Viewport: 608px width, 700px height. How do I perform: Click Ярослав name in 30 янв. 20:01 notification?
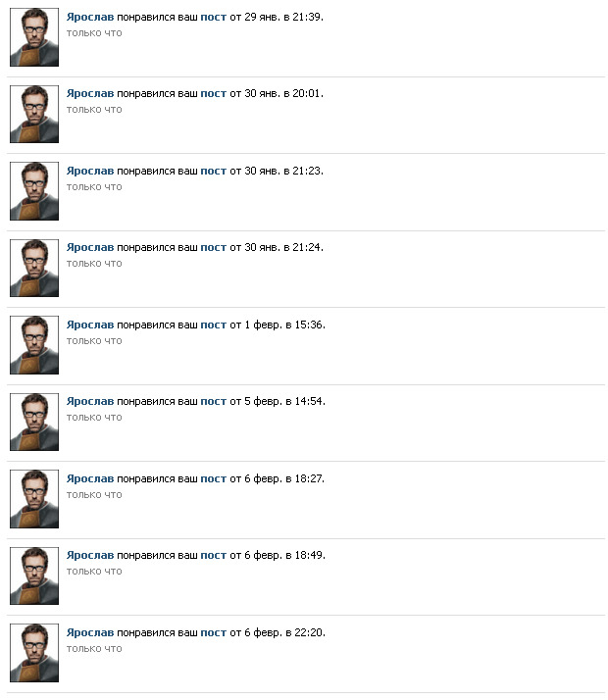[x=90, y=94]
